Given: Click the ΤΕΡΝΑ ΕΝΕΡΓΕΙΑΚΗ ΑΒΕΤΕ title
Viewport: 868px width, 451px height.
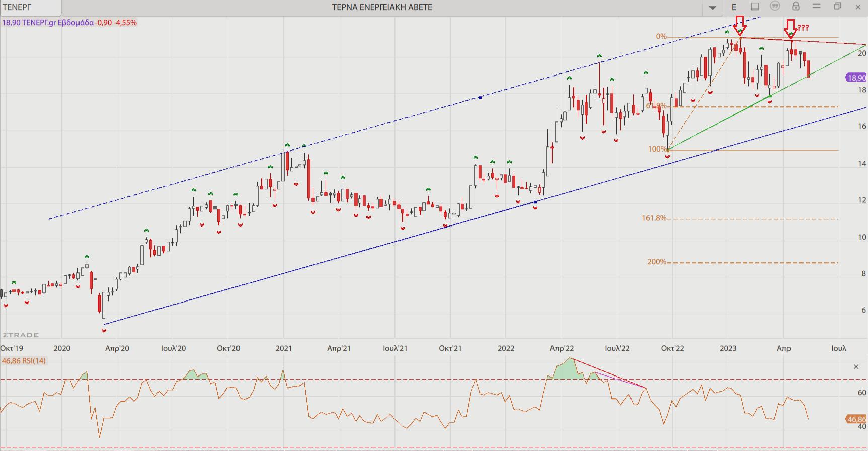Looking at the screenshot, I should point(382,7).
